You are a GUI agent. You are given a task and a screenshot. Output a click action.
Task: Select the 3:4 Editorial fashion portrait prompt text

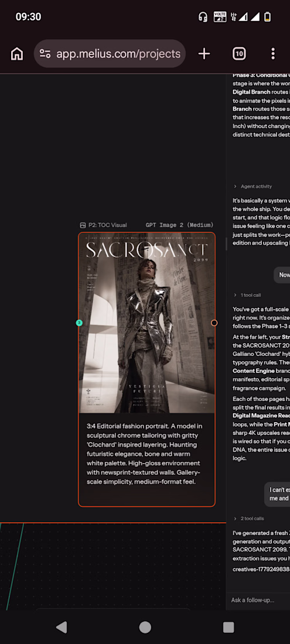click(145, 454)
